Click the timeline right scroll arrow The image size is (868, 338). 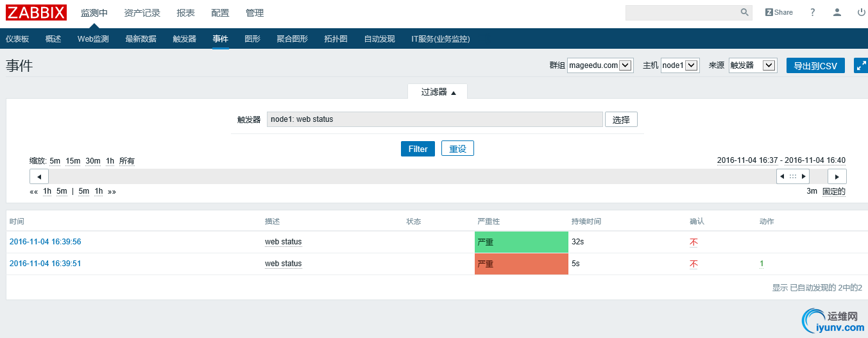pyautogui.click(x=837, y=176)
